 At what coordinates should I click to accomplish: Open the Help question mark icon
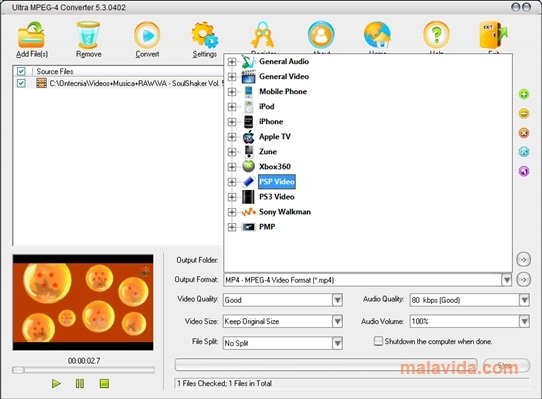click(436, 35)
